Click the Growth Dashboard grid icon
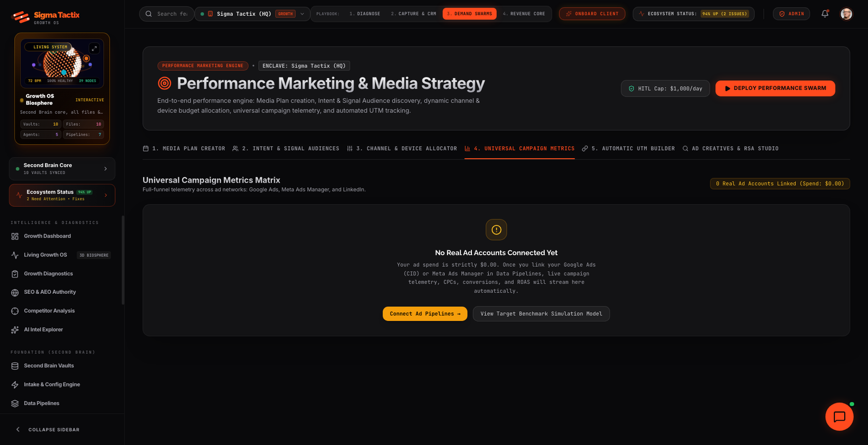This screenshot has height=445, width=868. tap(15, 236)
